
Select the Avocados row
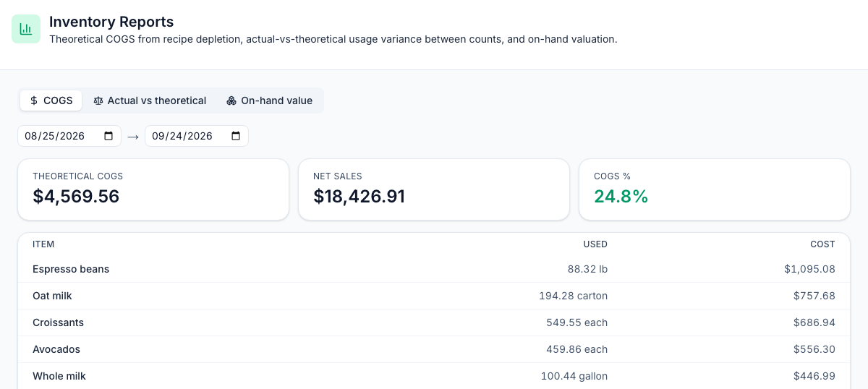pos(434,349)
